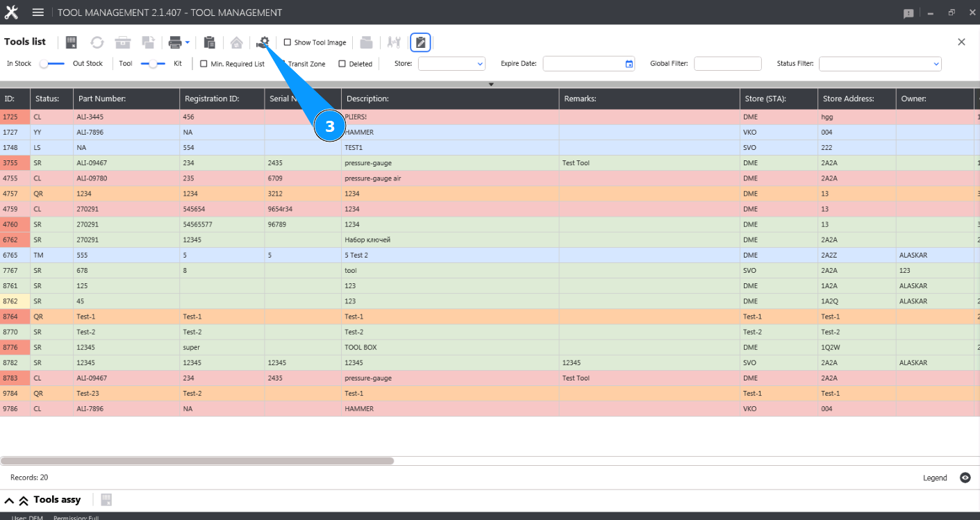Click HAMMER in row 1727
The height and width of the screenshot is (520, 980).
(359, 133)
